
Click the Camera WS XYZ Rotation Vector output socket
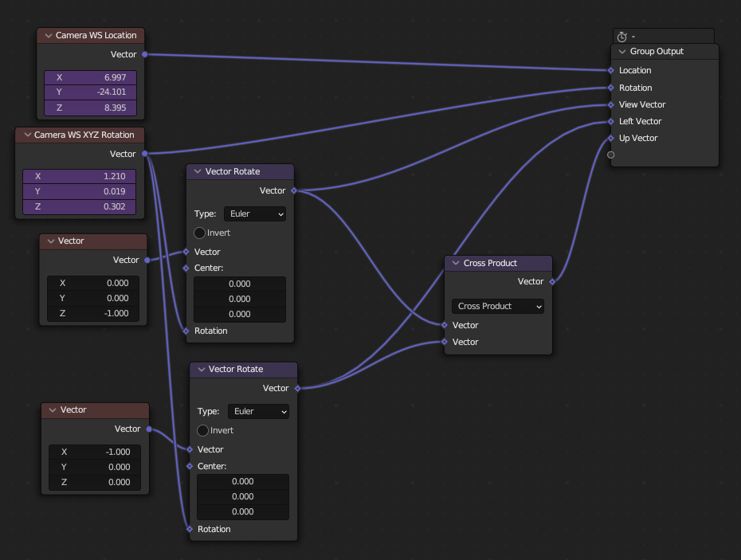pos(145,154)
